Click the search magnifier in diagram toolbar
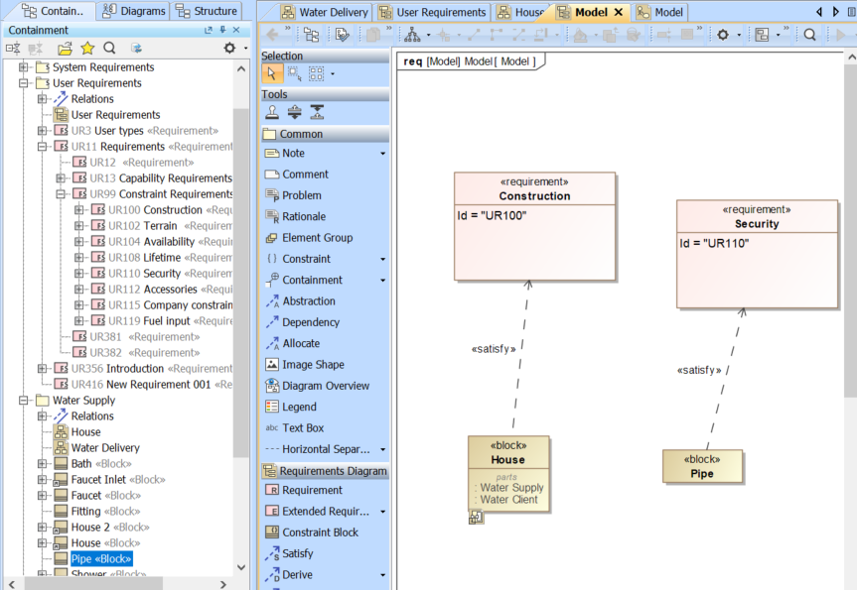Viewport: 857px width, 590px height. (x=810, y=35)
